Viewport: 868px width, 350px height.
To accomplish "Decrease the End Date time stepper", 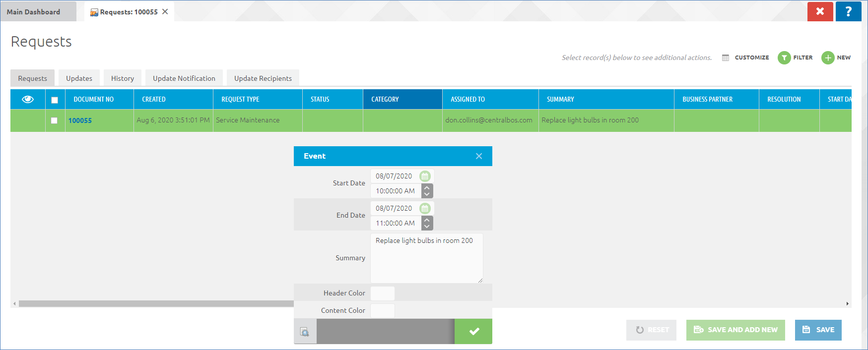I will 427,227.
